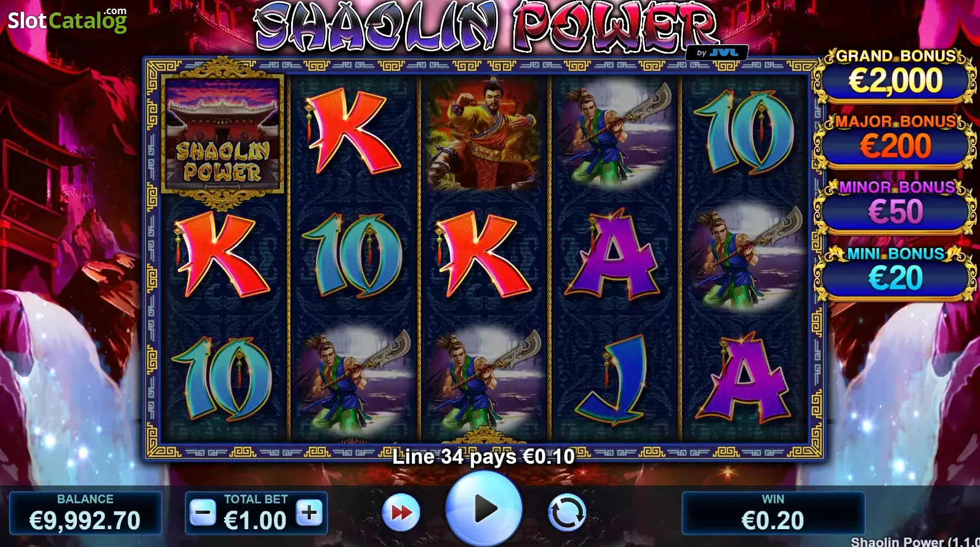
Task: Click the SlotCatalog.com logo
Action: (67, 20)
